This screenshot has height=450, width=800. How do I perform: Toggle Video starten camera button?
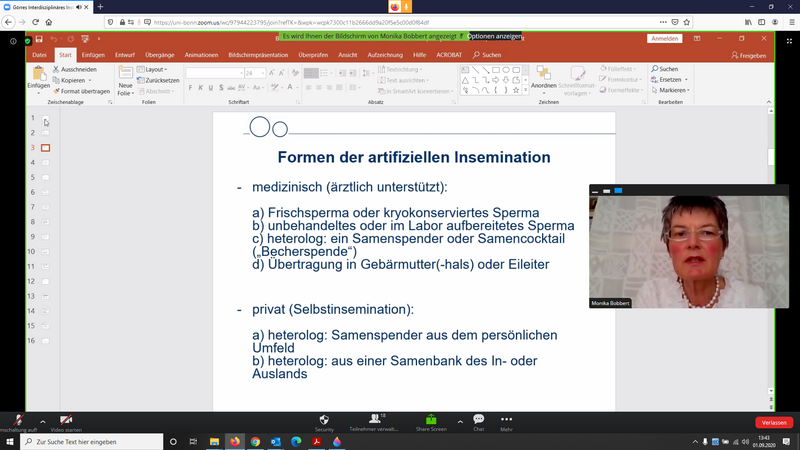66,419
